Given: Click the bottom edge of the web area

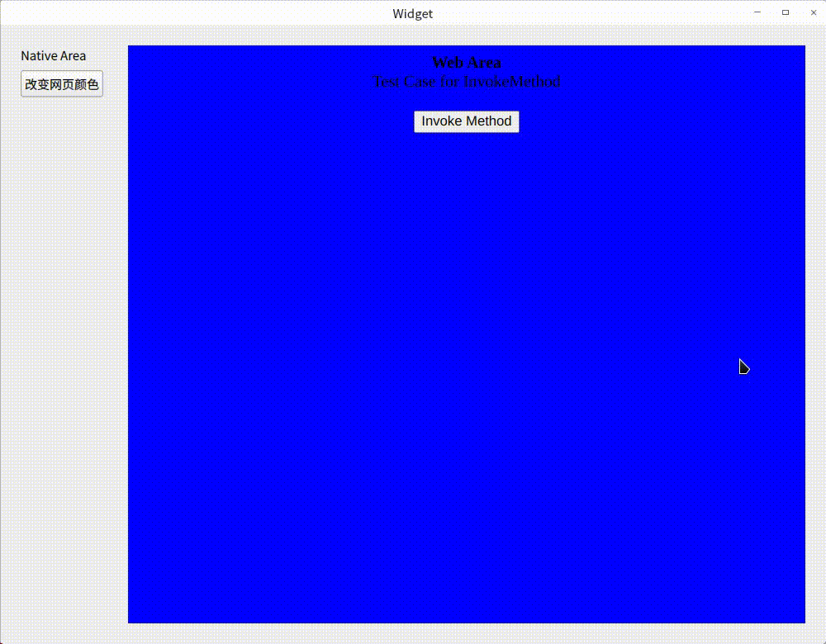Looking at the screenshot, I should tap(466, 619).
